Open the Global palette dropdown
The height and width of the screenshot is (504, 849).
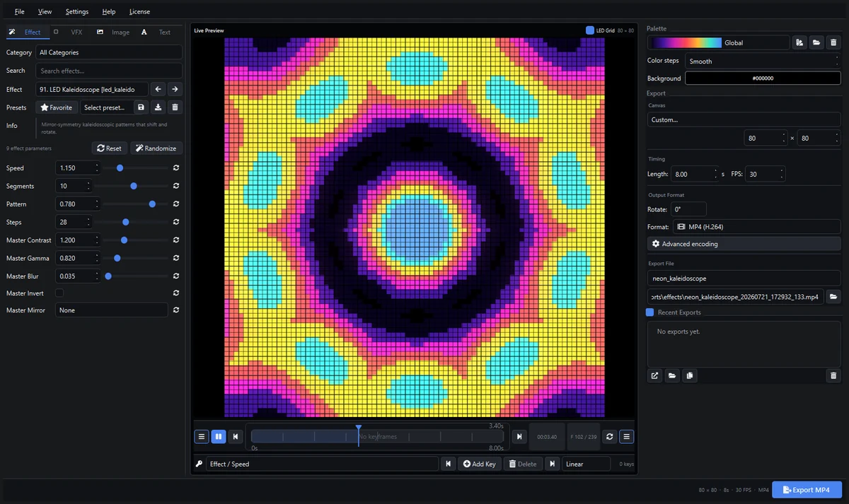pyautogui.click(x=718, y=42)
